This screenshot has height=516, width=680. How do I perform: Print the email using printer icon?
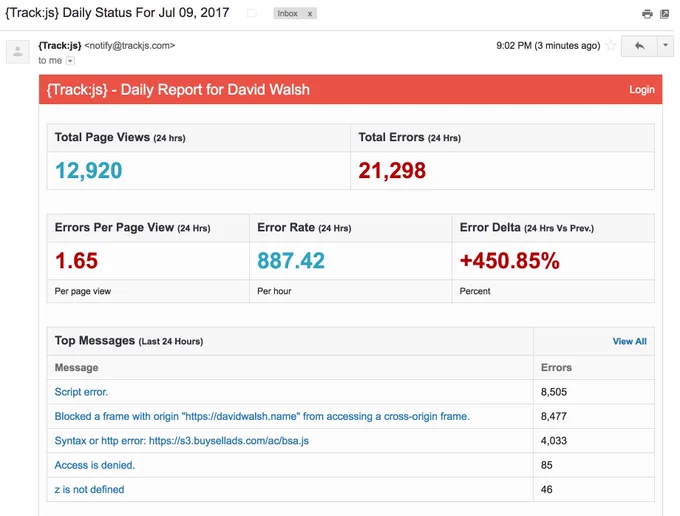point(647,14)
